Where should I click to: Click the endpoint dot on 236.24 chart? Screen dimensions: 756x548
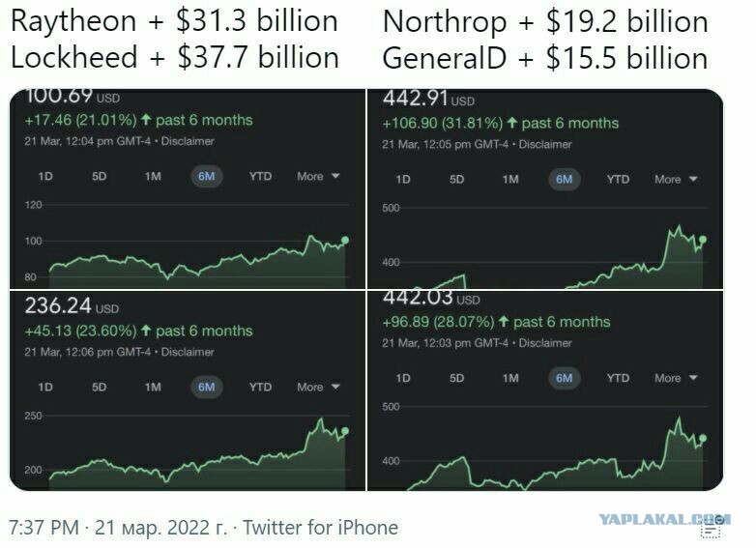click(345, 431)
